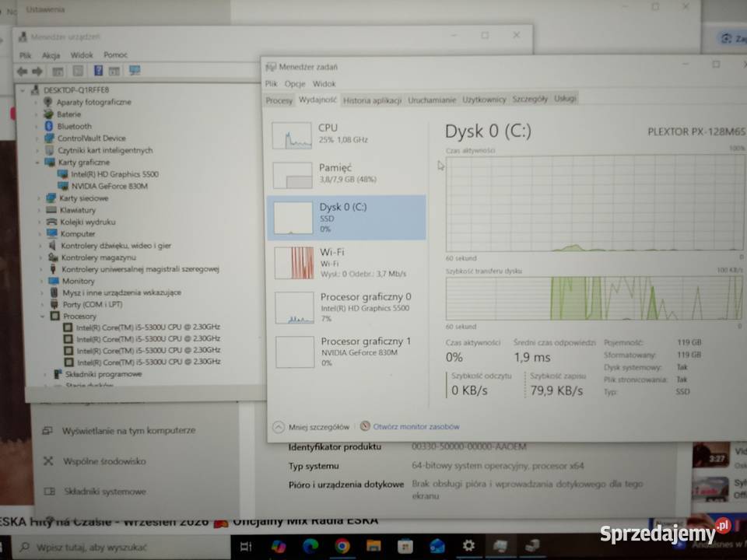Click the Task View taskbar button
The width and height of the screenshot is (747, 560).
pos(246,547)
